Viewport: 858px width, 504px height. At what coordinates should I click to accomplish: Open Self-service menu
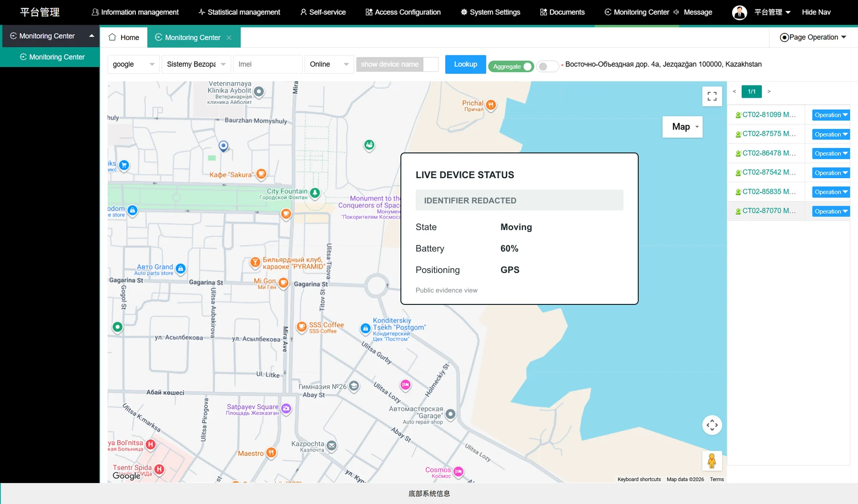pos(323,12)
